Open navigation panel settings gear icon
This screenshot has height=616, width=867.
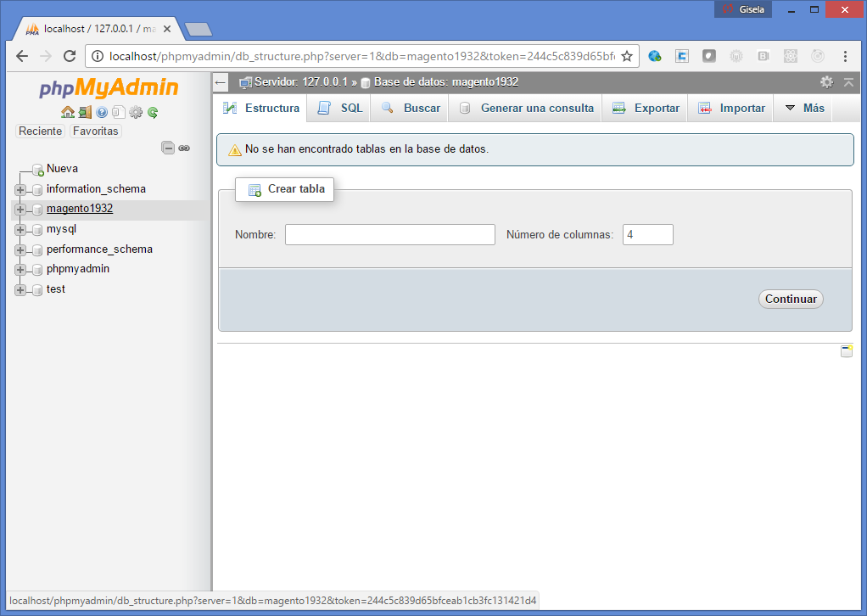(x=136, y=112)
